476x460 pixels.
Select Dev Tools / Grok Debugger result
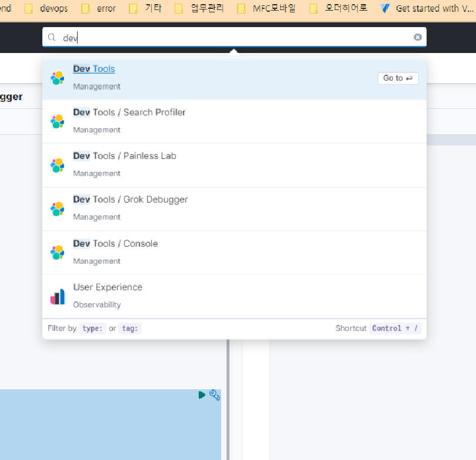tap(234, 209)
